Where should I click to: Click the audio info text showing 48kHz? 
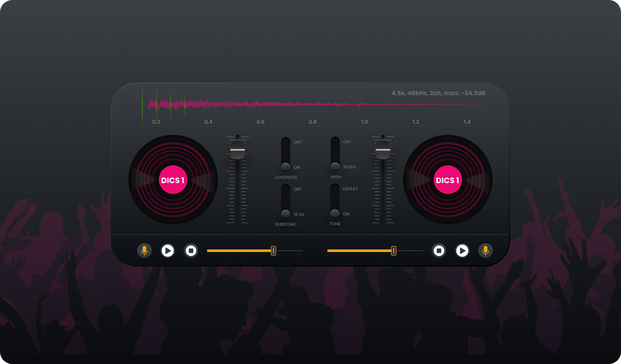click(x=438, y=93)
